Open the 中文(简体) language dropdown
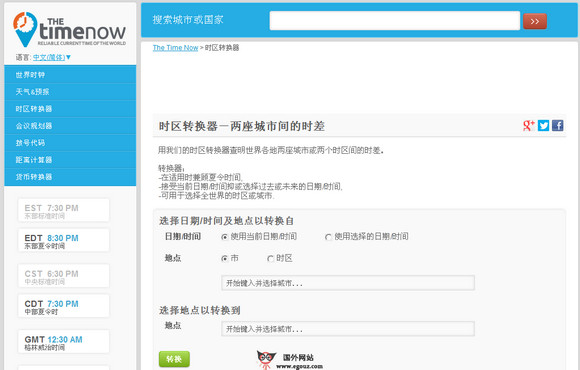Image resolution: width=580 pixels, height=370 pixels. (52, 57)
